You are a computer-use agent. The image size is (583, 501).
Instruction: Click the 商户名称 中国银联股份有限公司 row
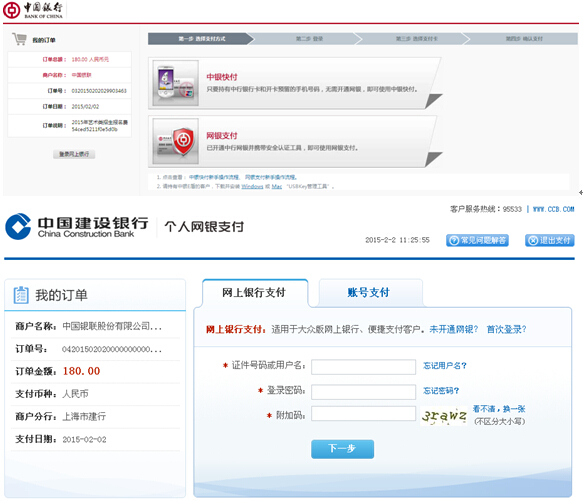[x=96, y=327]
